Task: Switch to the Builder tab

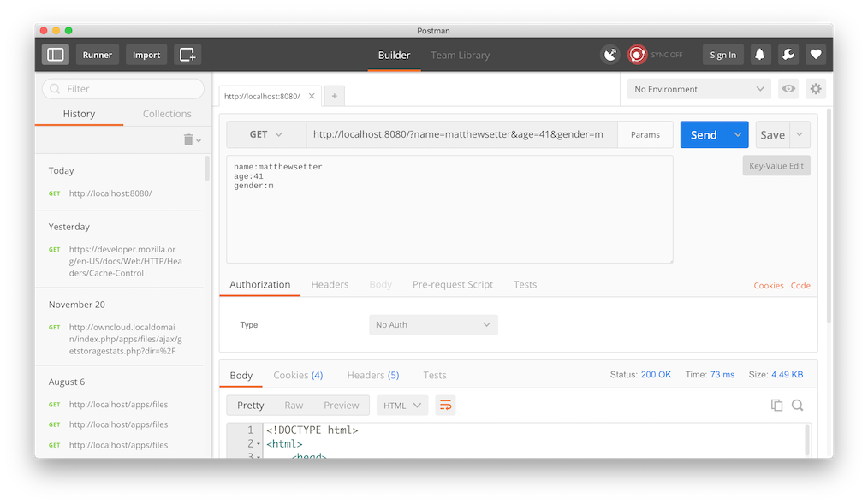Action: [x=394, y=56]
